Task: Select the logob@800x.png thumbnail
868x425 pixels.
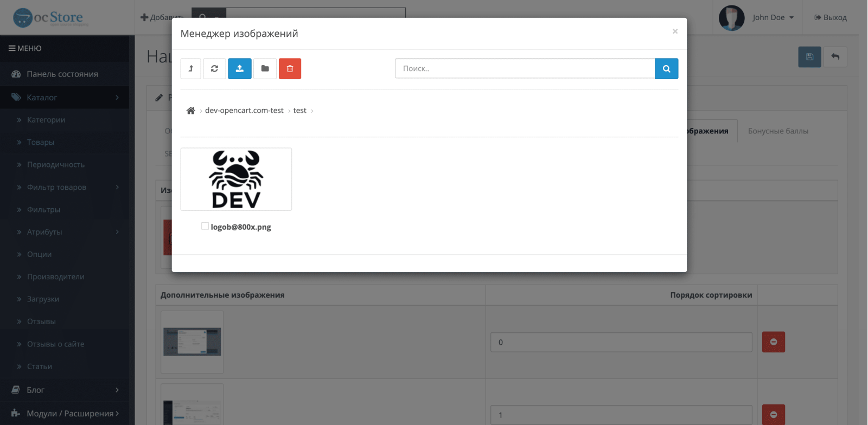Action: tap(236, 179)
